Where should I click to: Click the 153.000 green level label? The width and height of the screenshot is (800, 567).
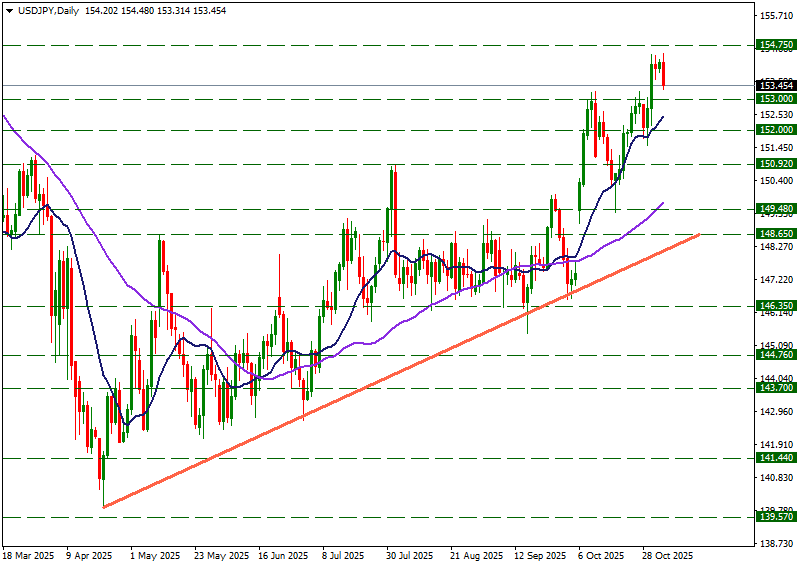[x=776, y=99]
